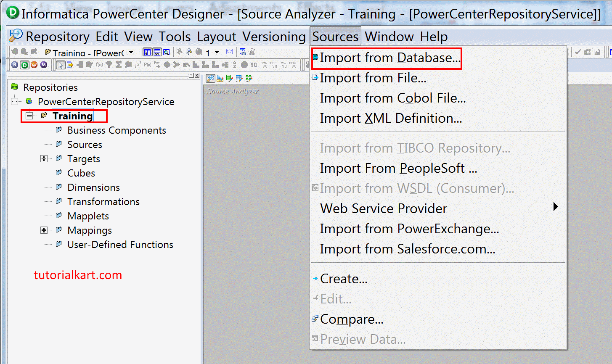Open the Tools menu
The image size is (612, 364).
click(x=175, y=37)
